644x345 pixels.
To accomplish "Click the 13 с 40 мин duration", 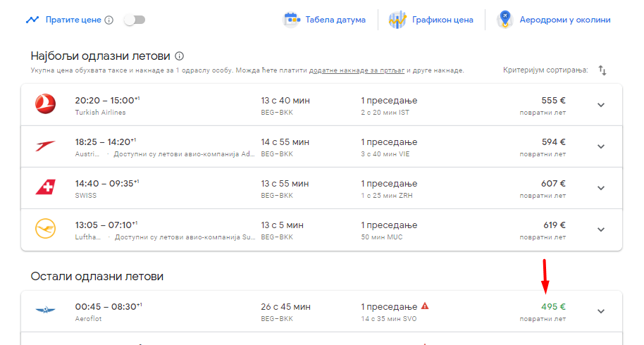I will pos(285,101).
